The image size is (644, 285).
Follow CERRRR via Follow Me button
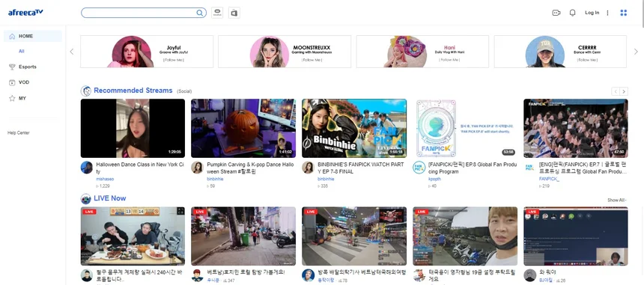click(x=587, y=60)
